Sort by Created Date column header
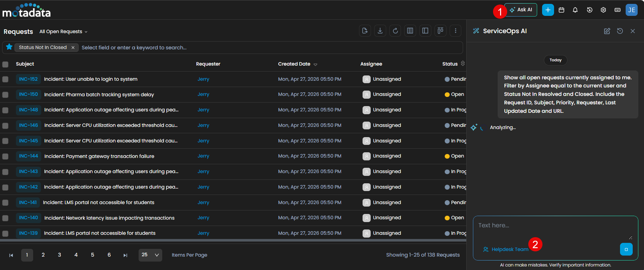 coord(294,64)
